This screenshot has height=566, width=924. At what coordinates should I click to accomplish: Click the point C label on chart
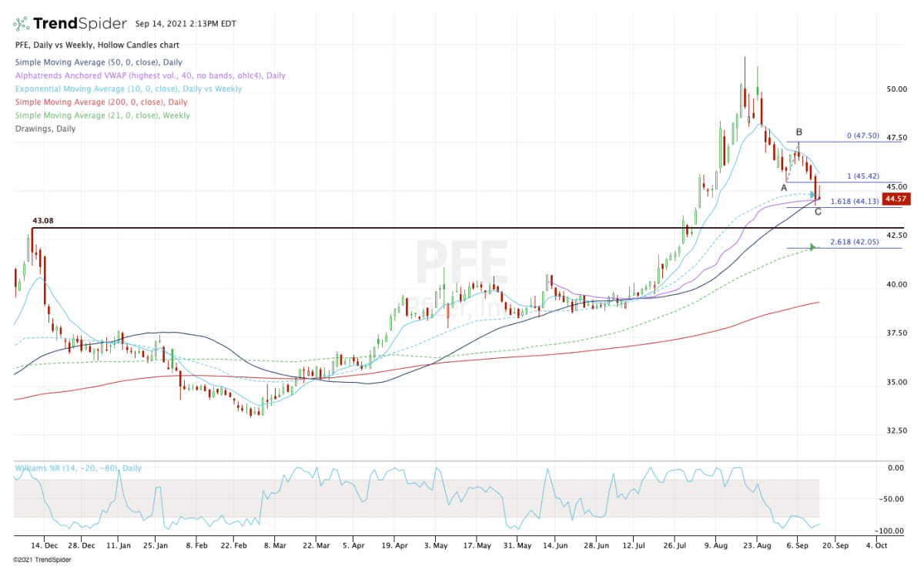(818, 212)
